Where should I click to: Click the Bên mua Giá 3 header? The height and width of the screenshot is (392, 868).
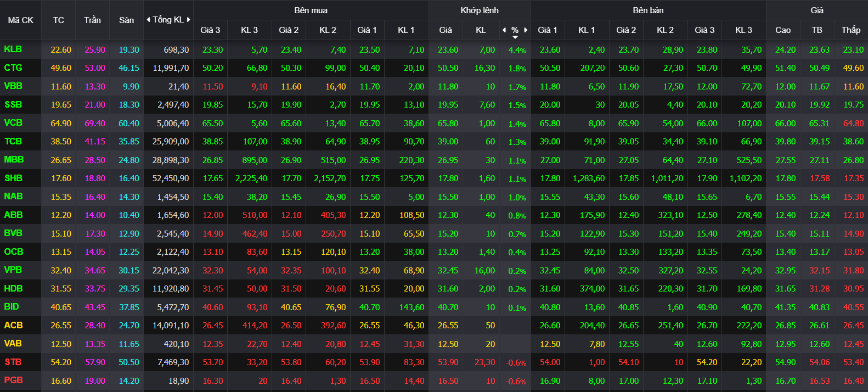click(210, 30)
